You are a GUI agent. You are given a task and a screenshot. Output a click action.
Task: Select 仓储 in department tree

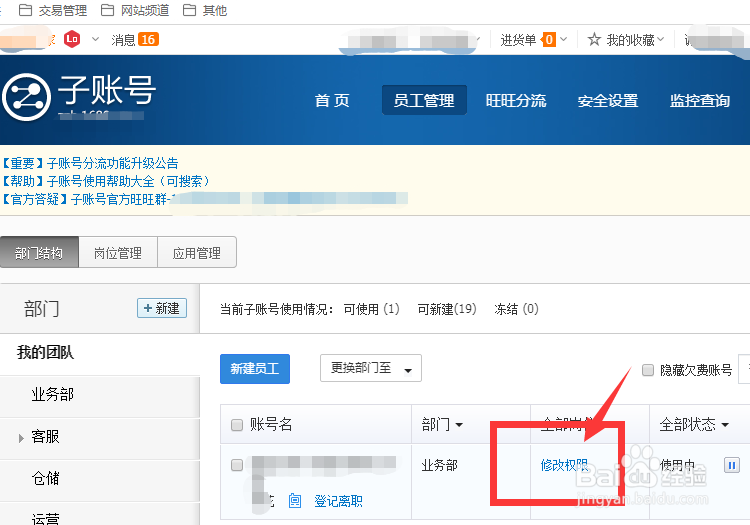[x=45, y=478]
